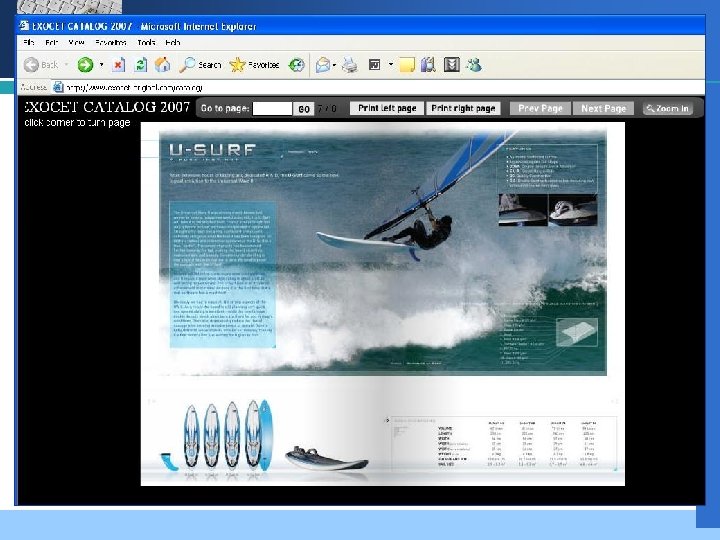Click Print right page button
The height and width of the screenshot is (540, 720).
(463, 108)
